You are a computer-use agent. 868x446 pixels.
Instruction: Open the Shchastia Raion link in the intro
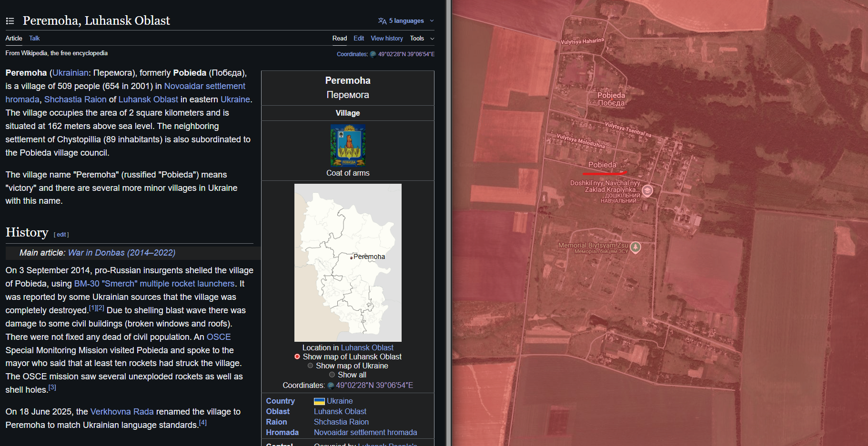point(75,99)
